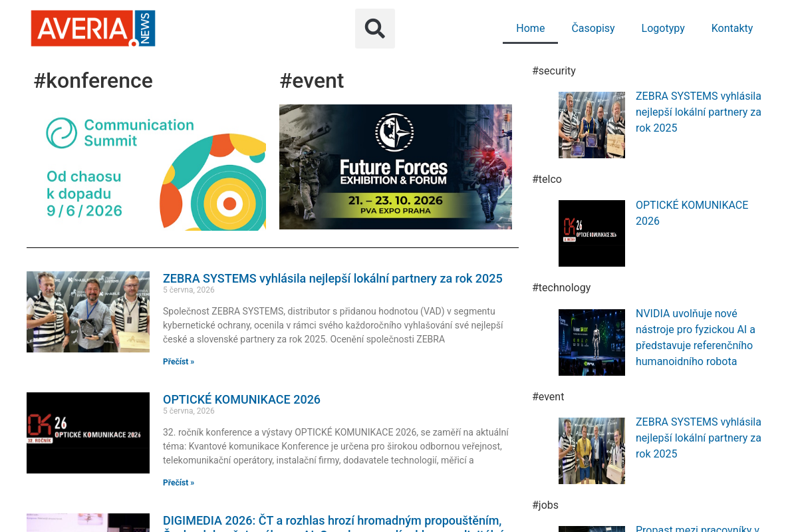Viewport: 798px width, 532px height.
Task: Open sidebar OPTICKÉ KOMUNIKACE 2026 link
Action: pos(692,213)
